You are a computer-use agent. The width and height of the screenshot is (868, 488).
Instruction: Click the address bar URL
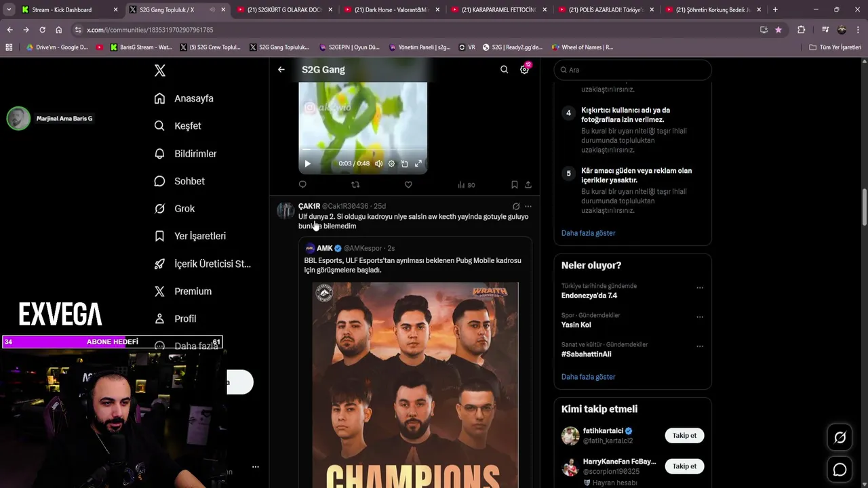(x=150, y=30)
